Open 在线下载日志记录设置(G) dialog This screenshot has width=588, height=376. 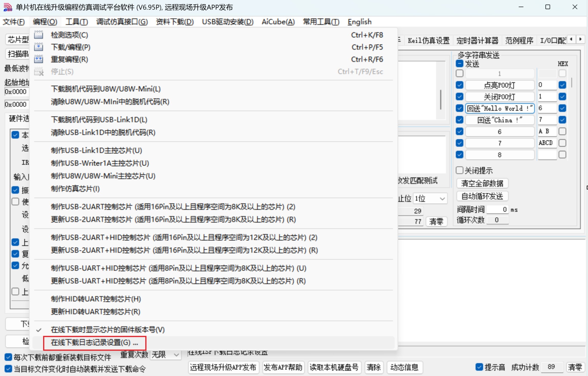(x=213, y=343)
